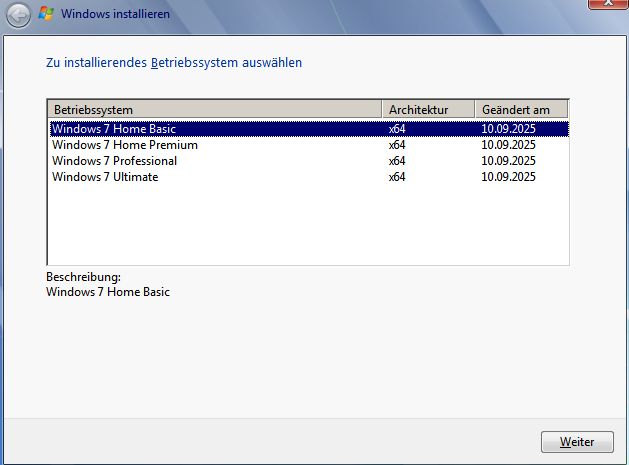Click the Weiter button
This screenshot has width=629, height=465.
[x=577, y=442]
